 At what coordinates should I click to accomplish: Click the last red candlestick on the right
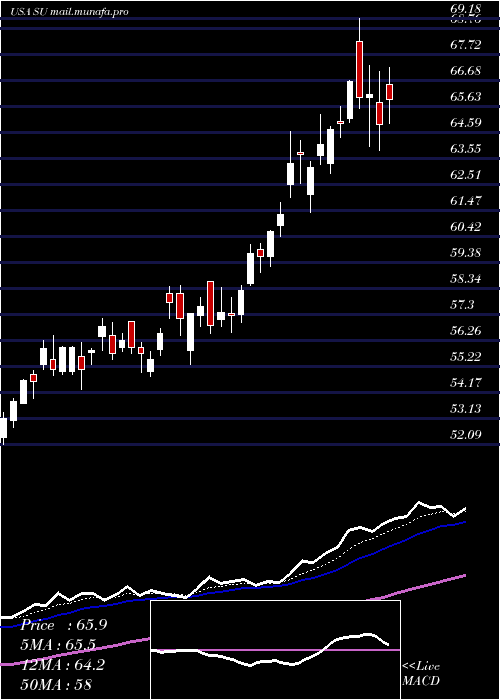click(x=389, y=92)
